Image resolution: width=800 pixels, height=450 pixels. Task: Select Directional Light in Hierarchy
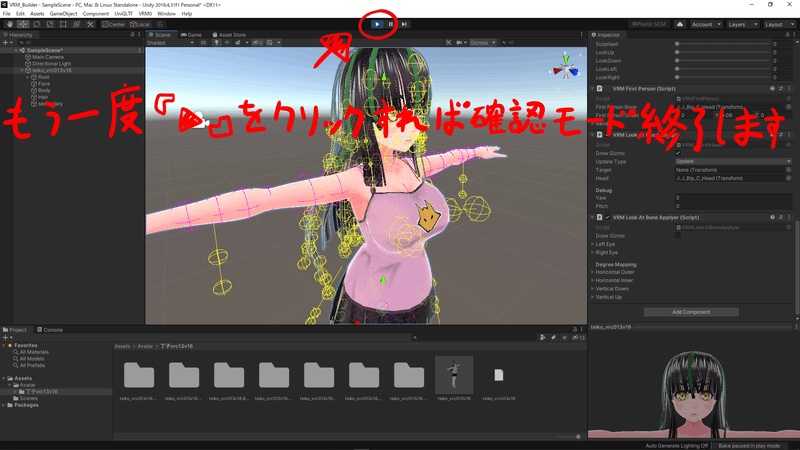52,64
